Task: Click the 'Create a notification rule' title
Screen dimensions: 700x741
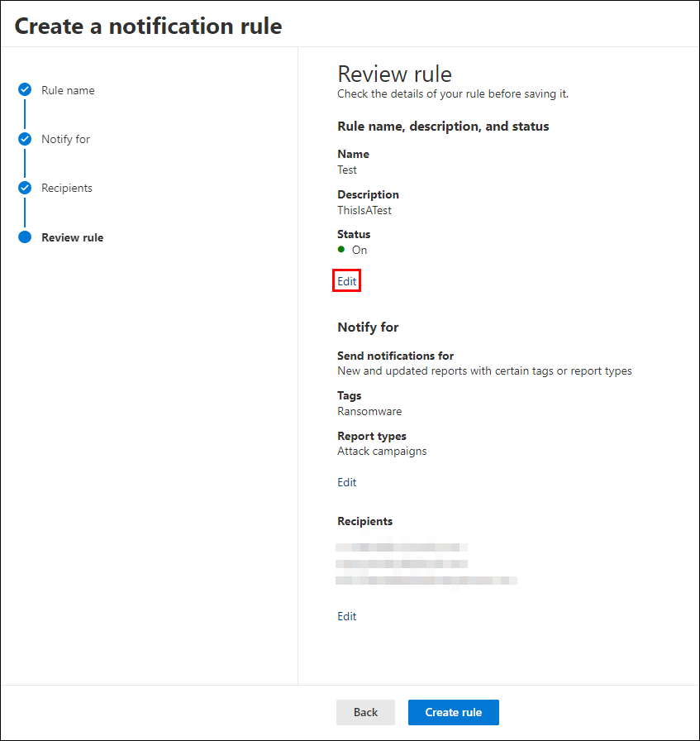Action: coord(148,26)
